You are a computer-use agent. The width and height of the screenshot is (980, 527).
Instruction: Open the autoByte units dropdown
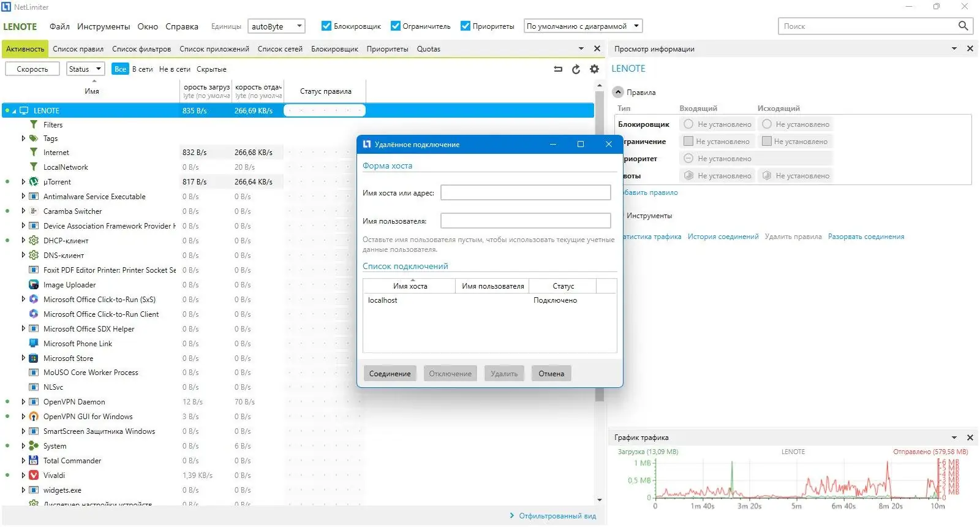276,26
